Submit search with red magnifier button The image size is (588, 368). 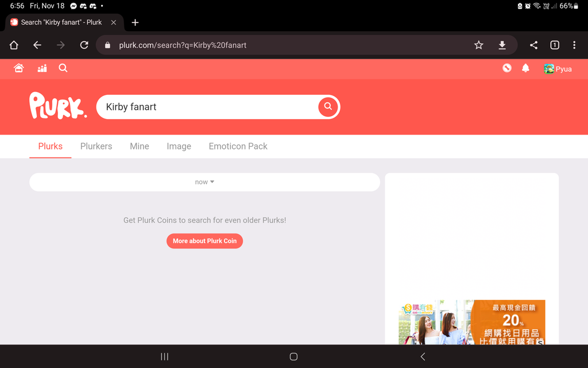328,106
